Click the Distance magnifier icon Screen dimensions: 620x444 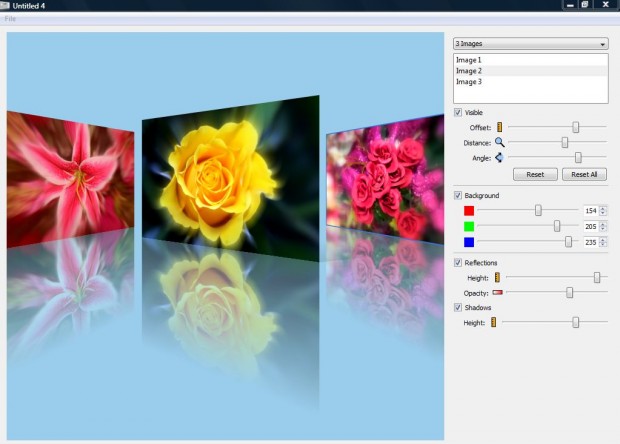point(499,143)
